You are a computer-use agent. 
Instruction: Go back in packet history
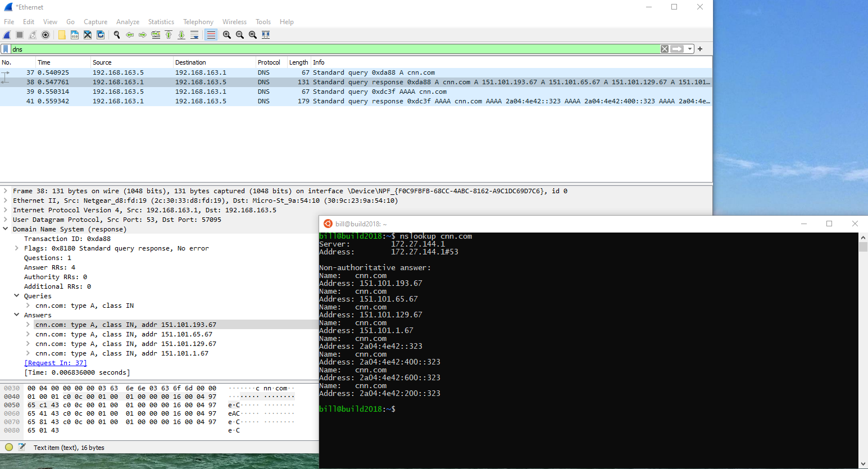(130, 35)
